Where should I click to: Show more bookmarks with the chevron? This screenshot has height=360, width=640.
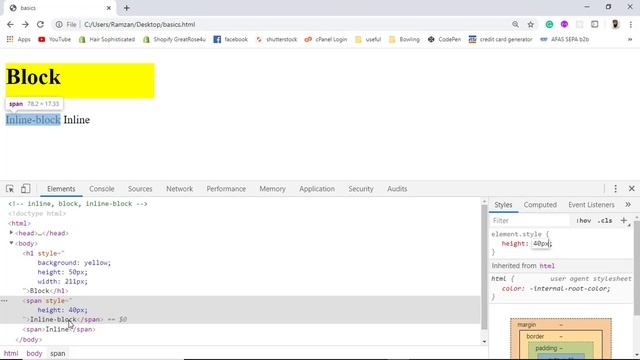630,39
